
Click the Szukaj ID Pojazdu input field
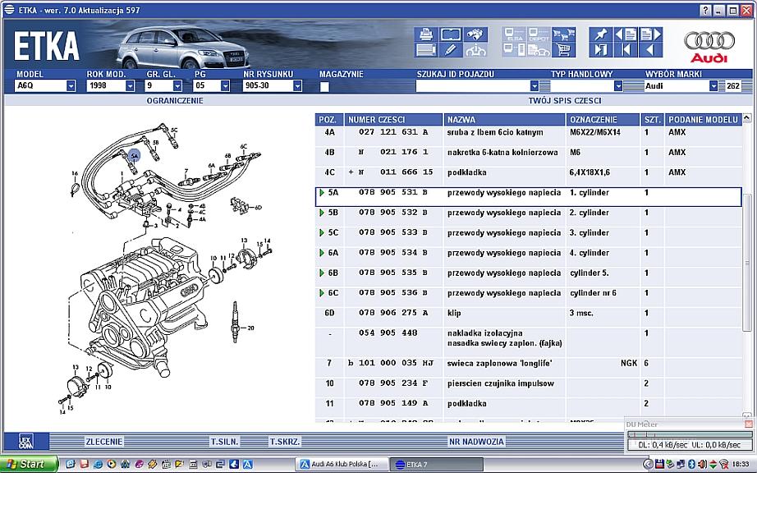pyautogui.click(x=473, y=86)
